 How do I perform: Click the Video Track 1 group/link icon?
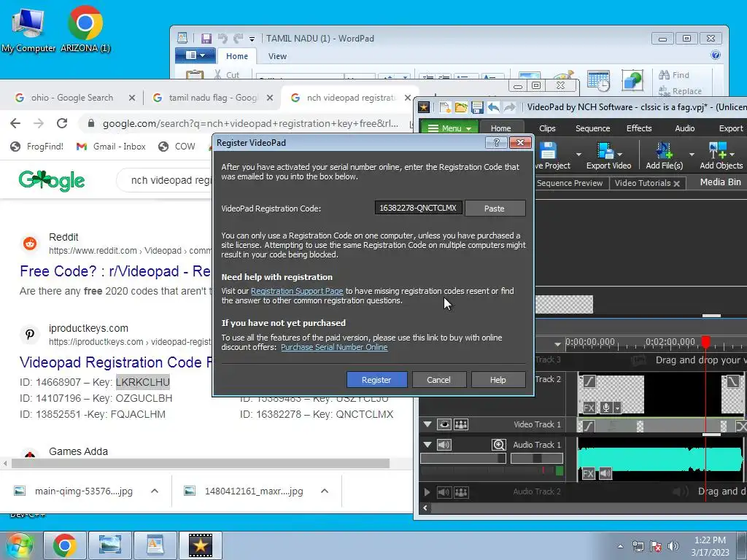461,424
